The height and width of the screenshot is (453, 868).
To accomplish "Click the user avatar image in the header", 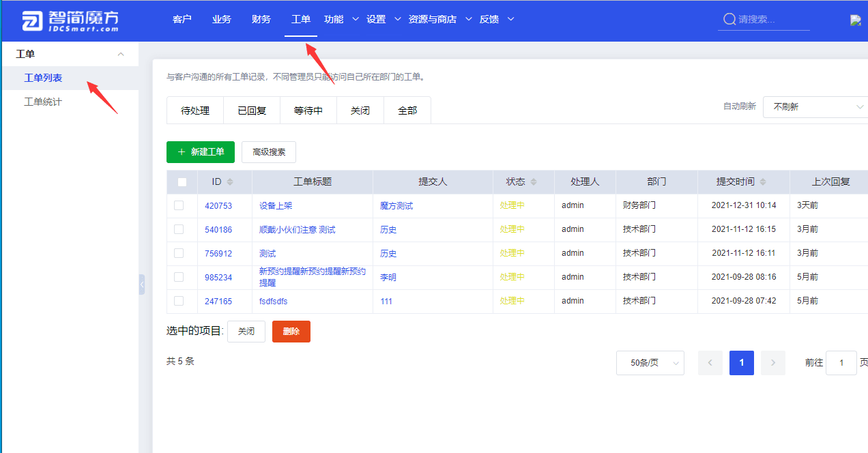I will tap(856, 20).
